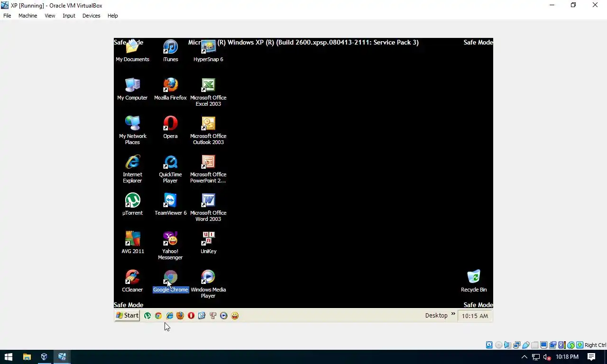Launch Windows Media Player from quick launch
607x364 pixels.
click(x=224, y=316)
